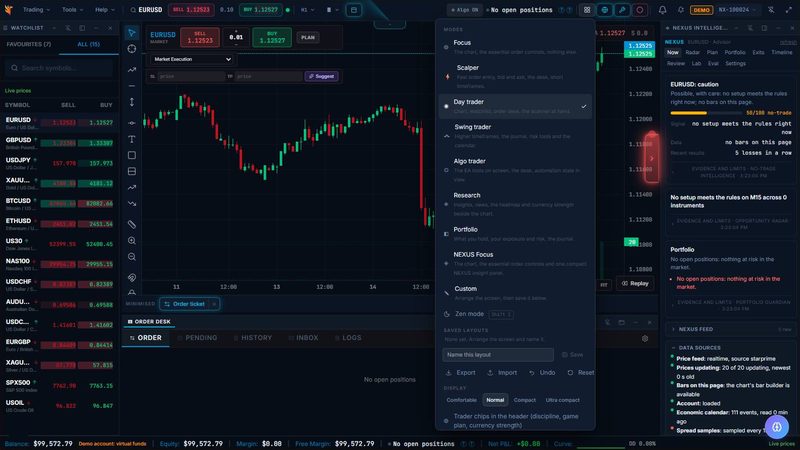Switch to FAVOURITES (7) watchlist tab
The height and width of the screenshot is (450, 800).
point(29,44)
